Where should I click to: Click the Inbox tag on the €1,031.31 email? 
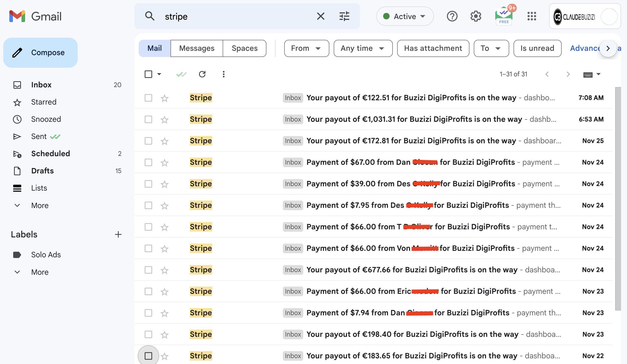(293, 119)
